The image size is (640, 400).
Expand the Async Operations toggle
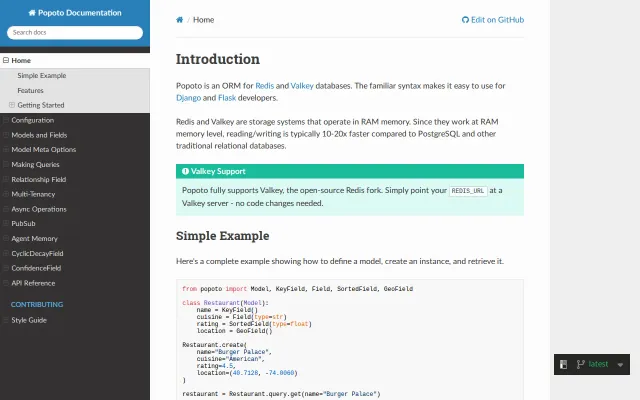point(6,209)
